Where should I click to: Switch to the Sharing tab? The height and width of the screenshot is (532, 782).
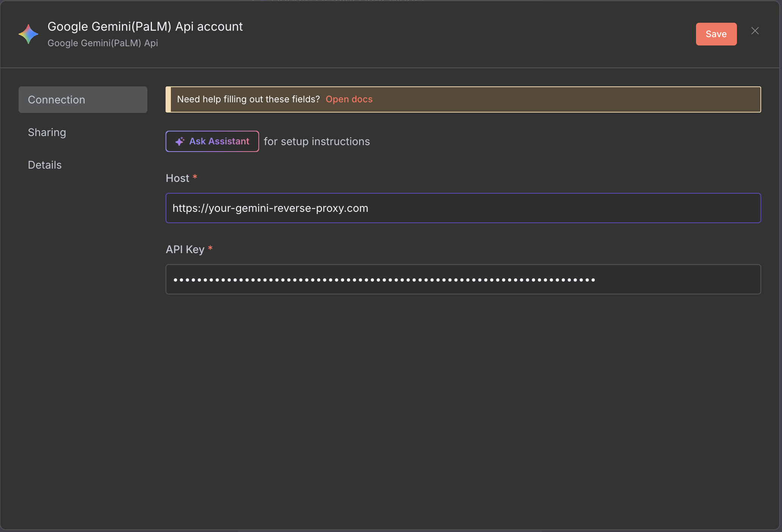tap(47, 132)
